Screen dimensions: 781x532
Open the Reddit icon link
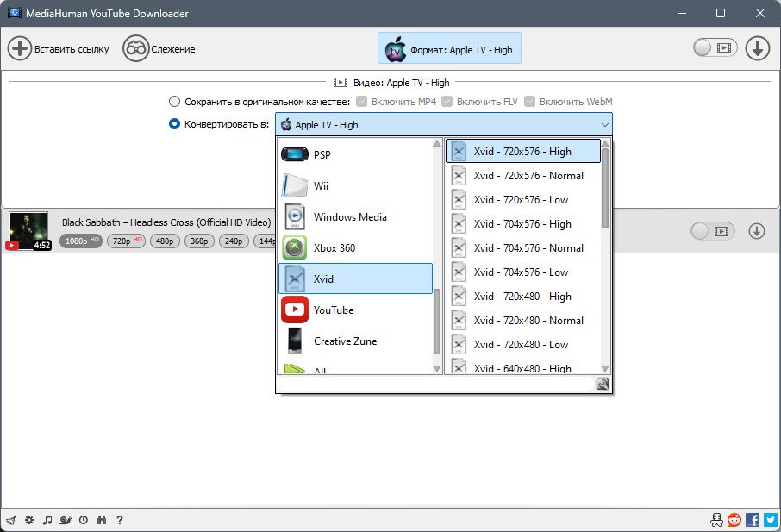point(734,520)
